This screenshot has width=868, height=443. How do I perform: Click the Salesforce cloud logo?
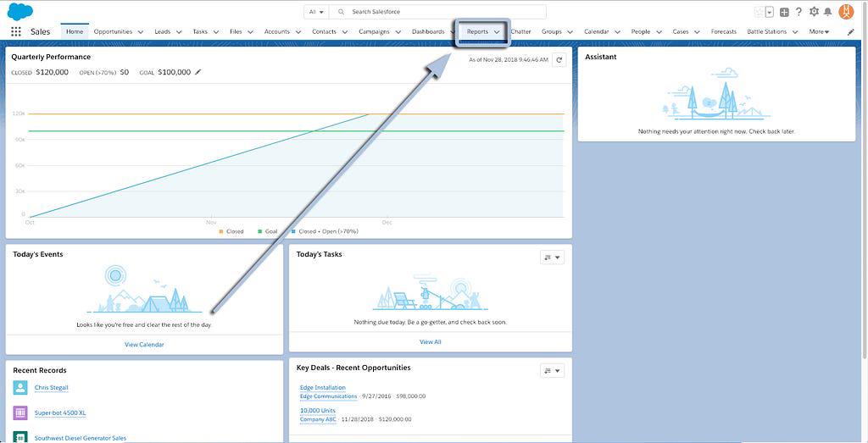pyautogui.click(x=19, y=11)
